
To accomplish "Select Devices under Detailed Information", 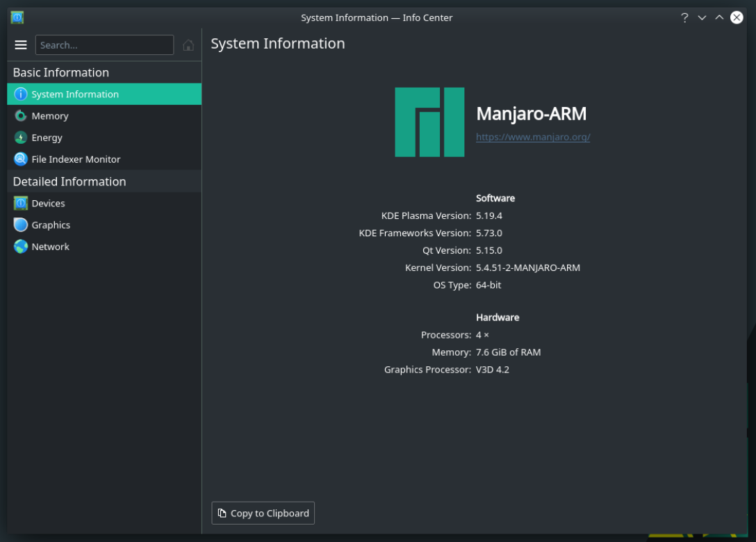I will (x=49, y=204).
